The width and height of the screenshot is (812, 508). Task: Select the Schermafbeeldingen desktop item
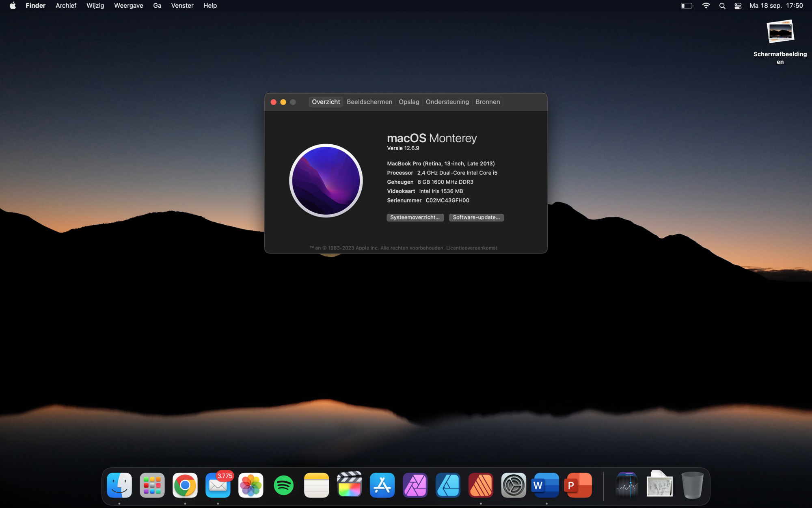(x=780, y=33)
